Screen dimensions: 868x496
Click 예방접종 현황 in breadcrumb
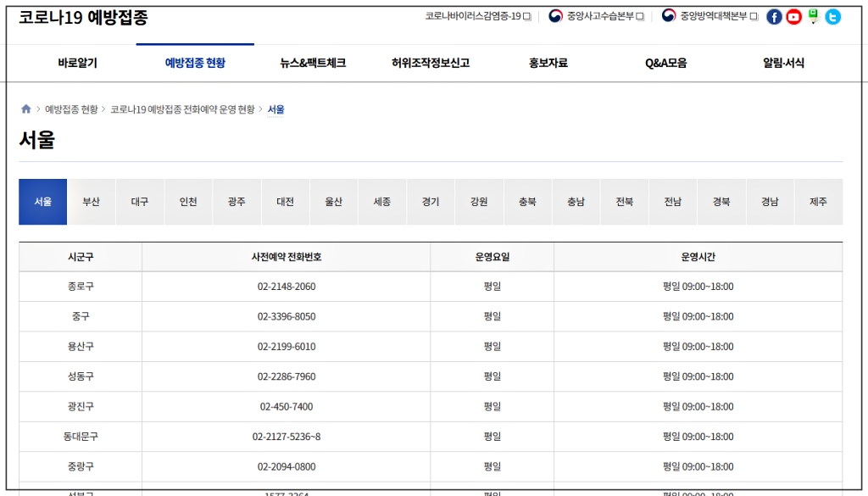71,109
